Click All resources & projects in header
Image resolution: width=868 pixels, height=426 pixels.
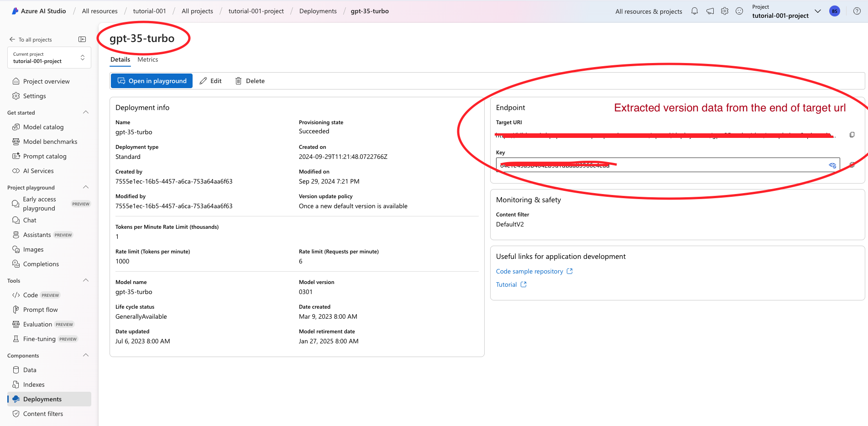click(x=648, y=11)
